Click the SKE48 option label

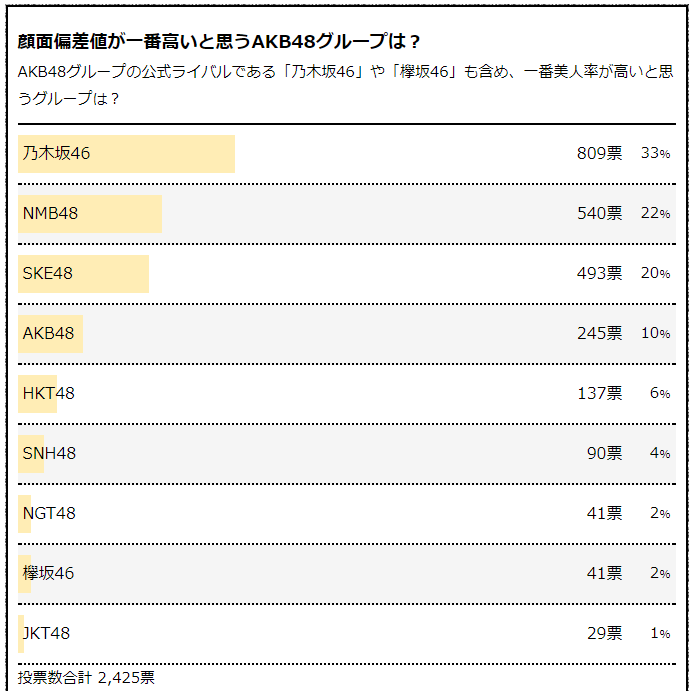pyautogui.click(x=47, y=274)
